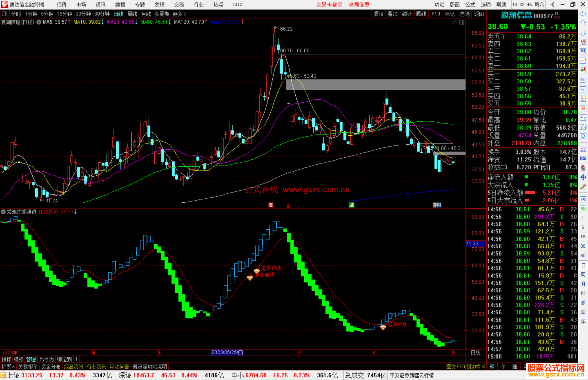The height and width of the screenshot is (380, 588).
Task: Toggle the round button beside 浪潮信息(日线)
Action: 39,22
